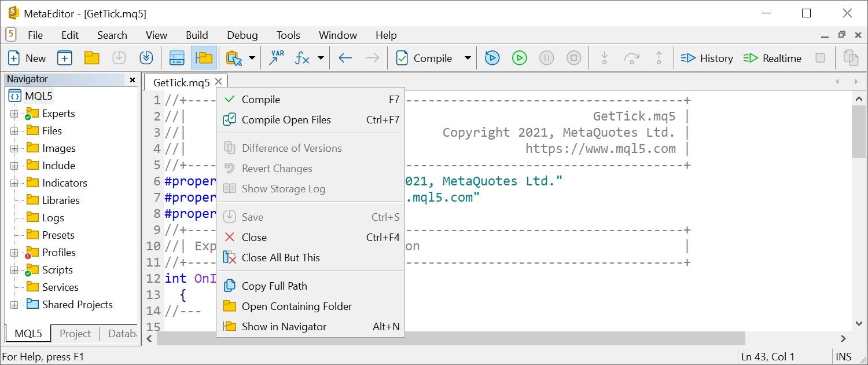Collapse the Include folder tree

coord(13,165)
